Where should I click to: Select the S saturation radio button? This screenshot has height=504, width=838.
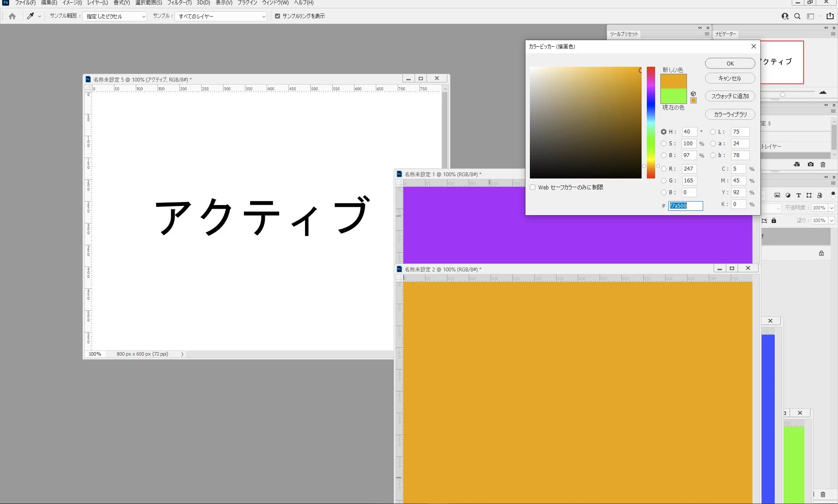pos(663,144)
